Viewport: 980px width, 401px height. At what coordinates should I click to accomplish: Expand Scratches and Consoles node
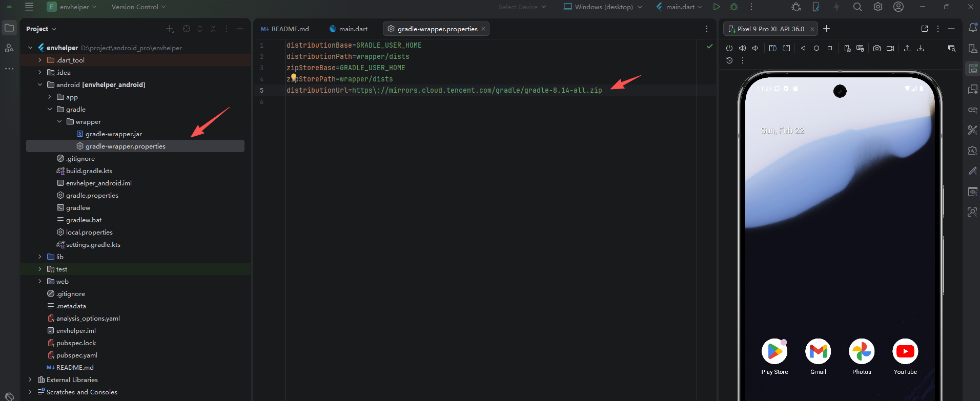[x=30, y=392]
